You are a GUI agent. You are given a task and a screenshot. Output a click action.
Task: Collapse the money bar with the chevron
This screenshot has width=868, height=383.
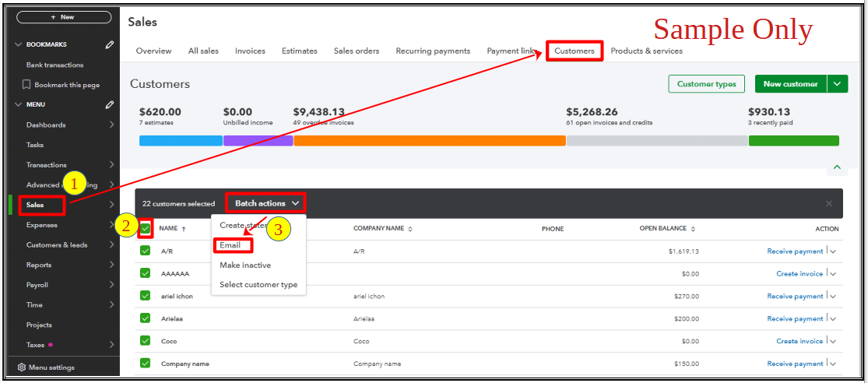[x=837, y=167]
